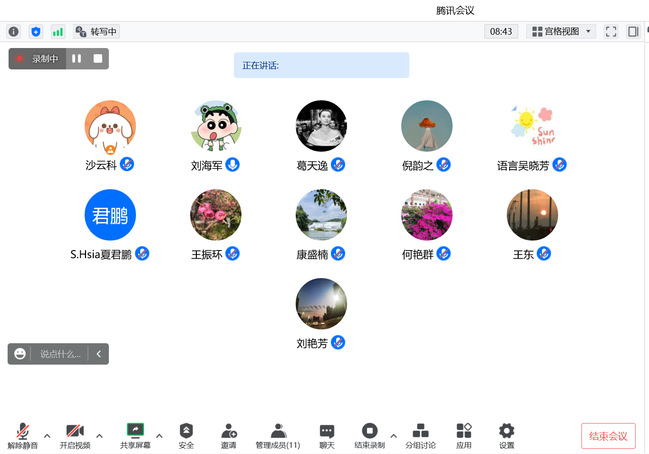Click the 转写中 transcription button

point(96,32)
